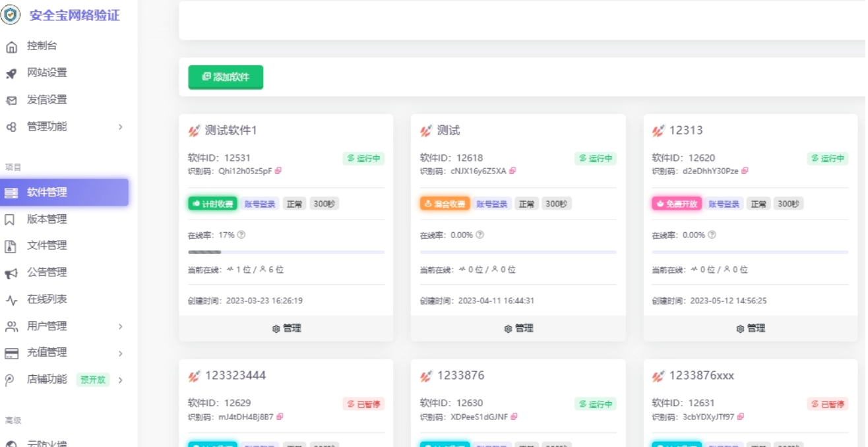Image resolution: width=868 pixels, height=447 pixels.
Task: Open 软件管理 in the sidebar
Action: [x=64, y=193]
